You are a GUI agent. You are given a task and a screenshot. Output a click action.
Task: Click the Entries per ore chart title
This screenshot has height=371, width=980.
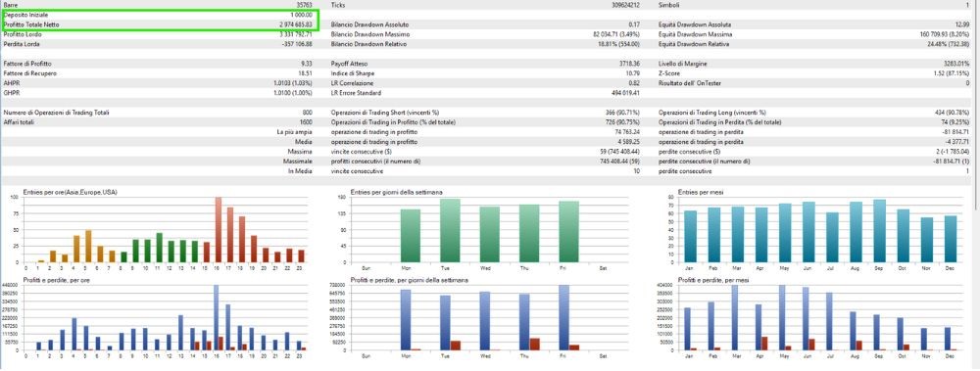pyautogui.click(x=70, y=192)
